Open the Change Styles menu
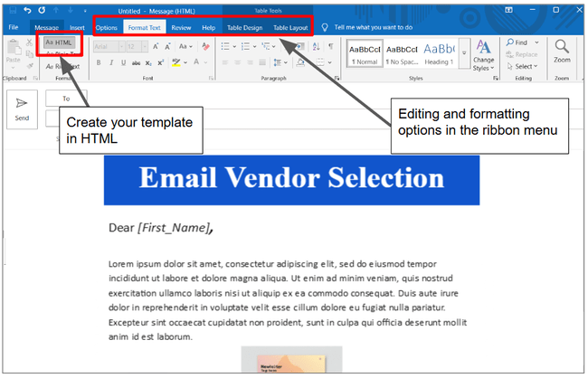 483,55
